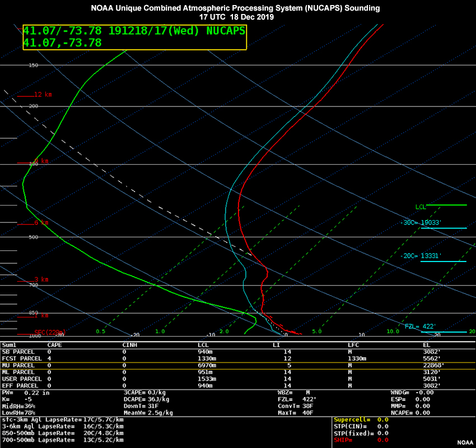
Task: Click the FZL= 422' readout in the indices panel
Action: [x=297, y=399]
